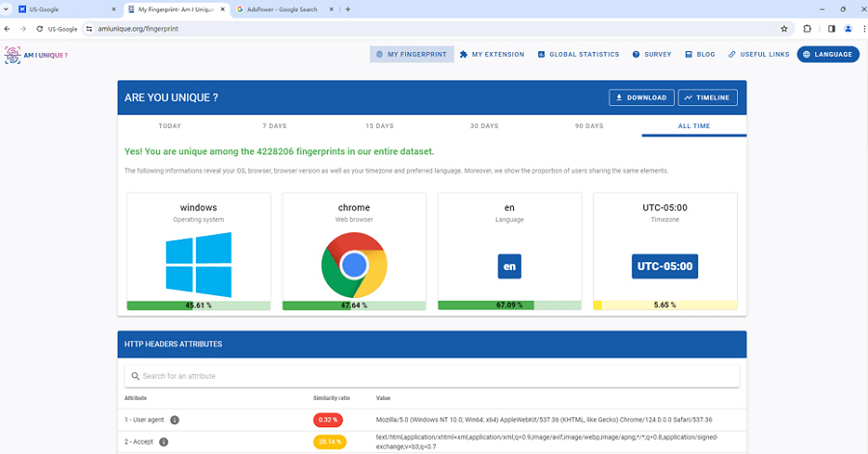
Task: Show info for Accept attribute
Action: (x=163, y=441)
